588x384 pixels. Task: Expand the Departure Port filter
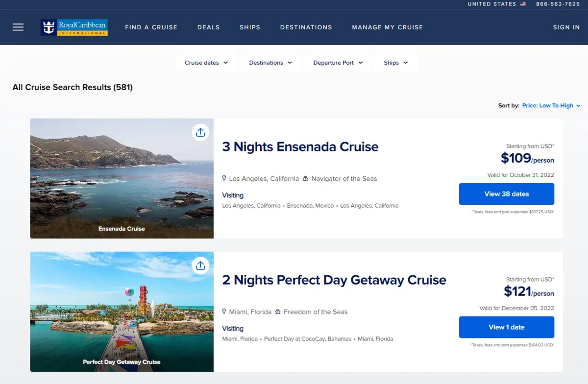338,63
